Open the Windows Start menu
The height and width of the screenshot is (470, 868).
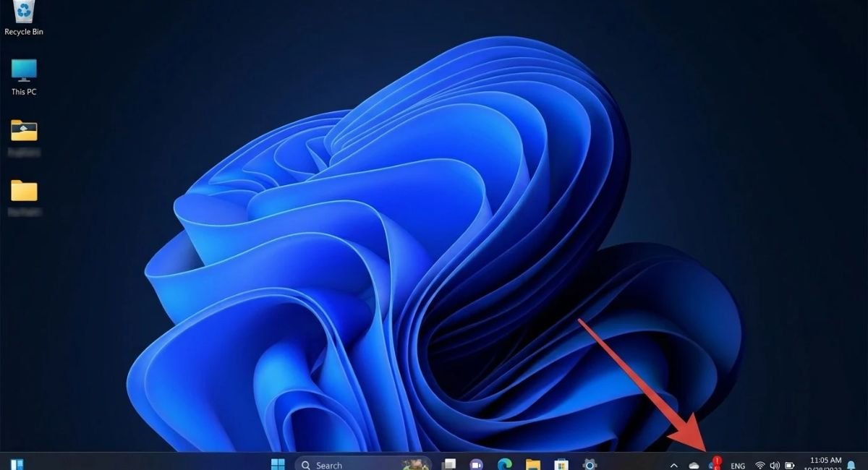[x=278, y=465]
